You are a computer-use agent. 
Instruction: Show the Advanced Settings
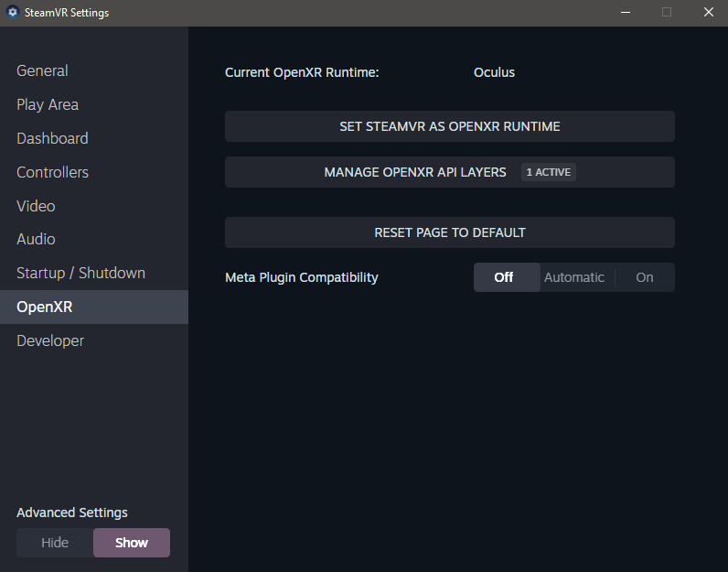tap(132, 543)
